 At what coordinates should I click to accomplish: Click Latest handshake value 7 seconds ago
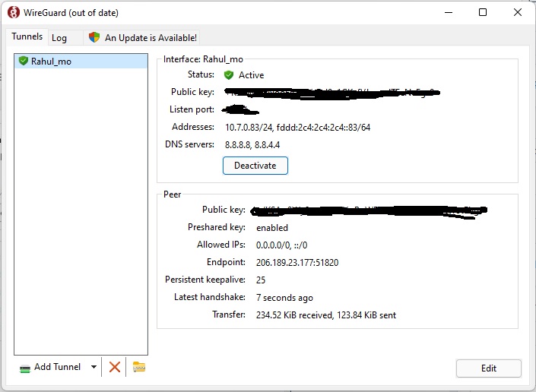pyautogui.click(x=284, y=298)
